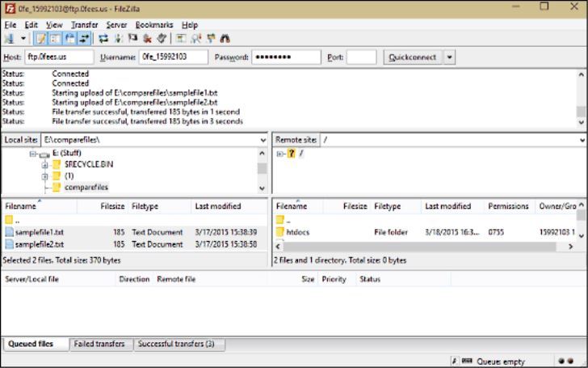Click message log scroll down arrow
Image resolution: width=588 pixels, height=368 pixels.
click(x=582, y=122)
